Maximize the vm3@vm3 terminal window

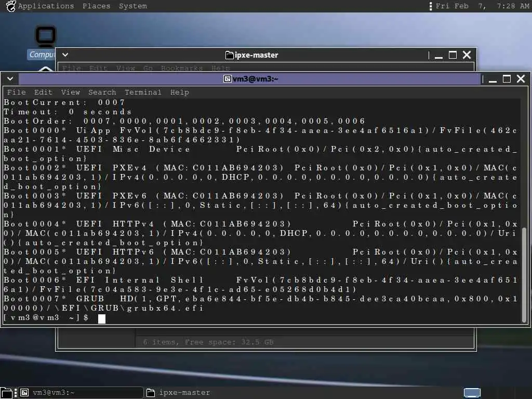[507, 79]
